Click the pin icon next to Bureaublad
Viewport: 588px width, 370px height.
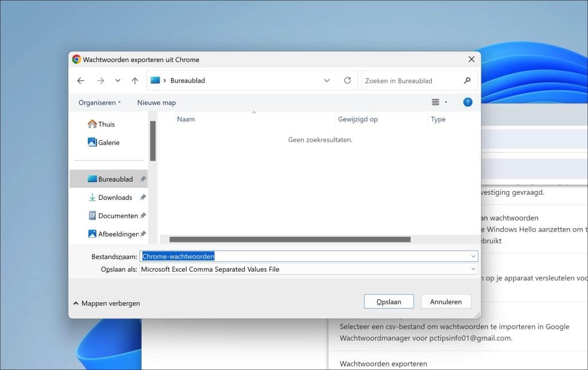click(x=143, y=179)
